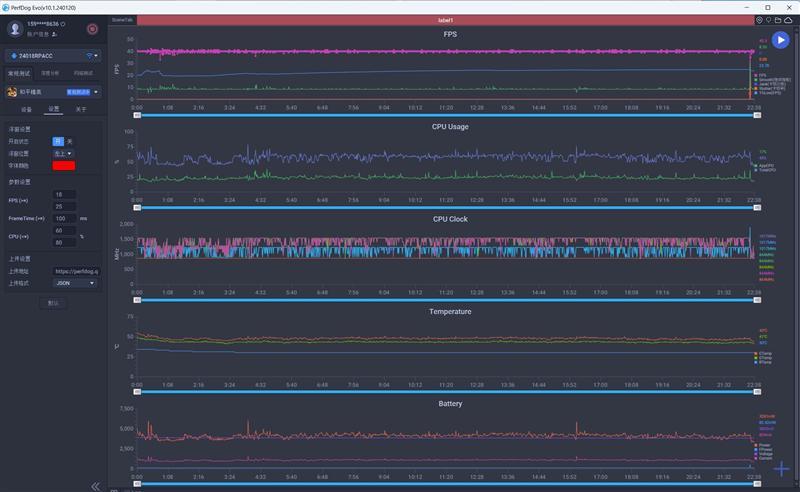Screen dimensions: 800x492
Task: Click the user avatar icon
Action: point(16,29)
